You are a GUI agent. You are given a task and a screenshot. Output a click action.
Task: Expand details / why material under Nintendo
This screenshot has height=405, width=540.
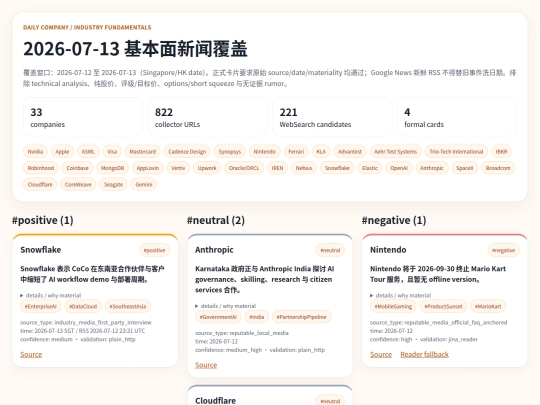click(401, 295)
